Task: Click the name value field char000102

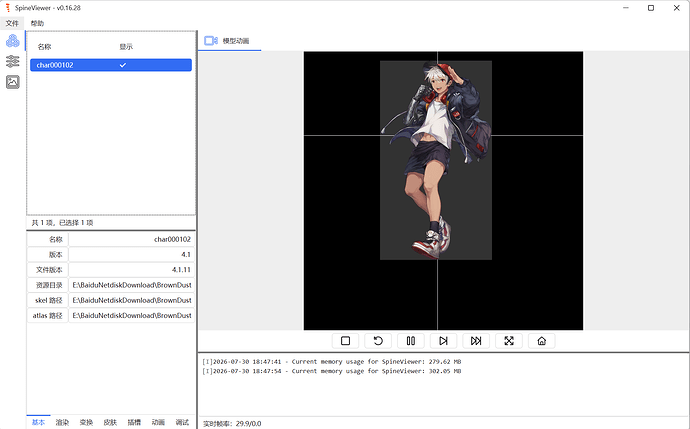Action: [132, 239]
